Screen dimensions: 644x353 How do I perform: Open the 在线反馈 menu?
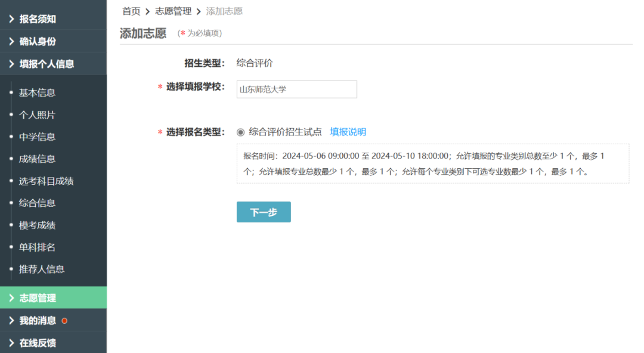click(x=38, y=343)
